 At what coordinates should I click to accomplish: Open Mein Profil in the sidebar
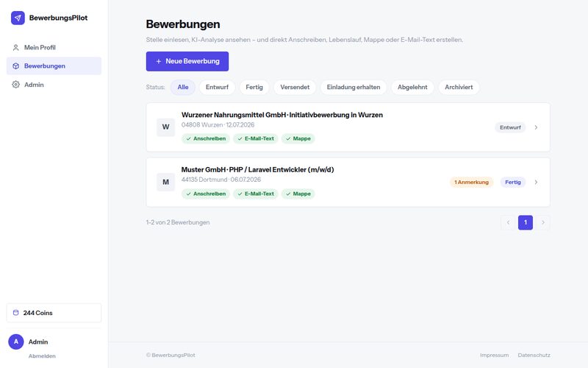[54, 48]
